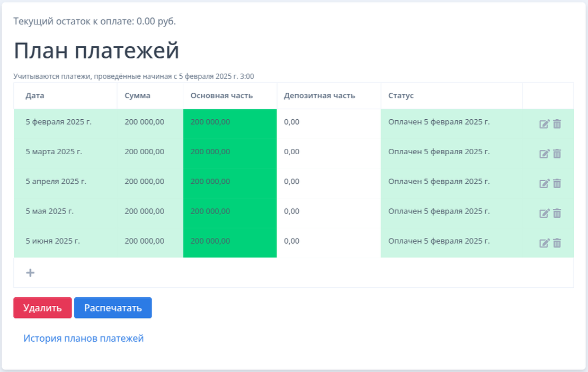The width and height of the screenshot is (588, 372).
Task: Click Депозитная часть value in 5 июня row
Action: (x=291, y=241)
